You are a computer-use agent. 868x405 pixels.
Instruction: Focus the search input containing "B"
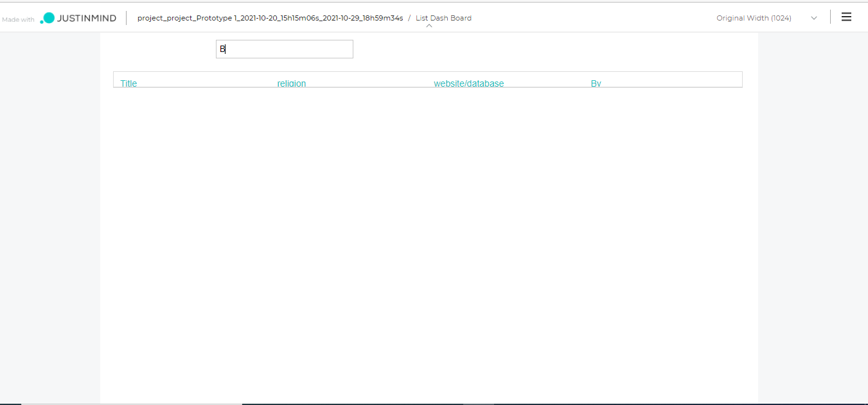(x=284, y=49)
